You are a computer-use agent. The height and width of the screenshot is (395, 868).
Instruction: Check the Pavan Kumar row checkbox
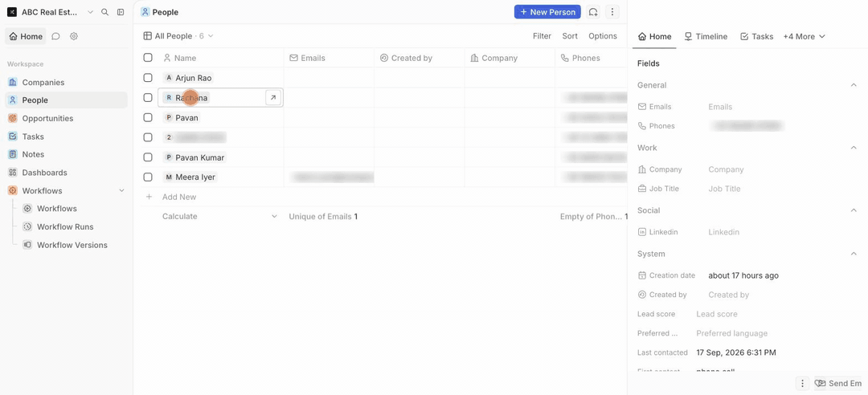[148, 157]
